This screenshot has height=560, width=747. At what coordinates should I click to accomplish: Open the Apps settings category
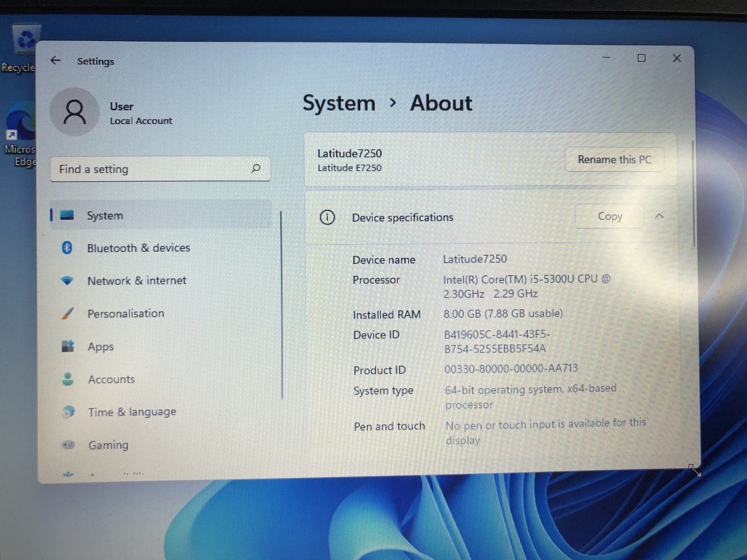pyautogui.click(x=161, y=346)
